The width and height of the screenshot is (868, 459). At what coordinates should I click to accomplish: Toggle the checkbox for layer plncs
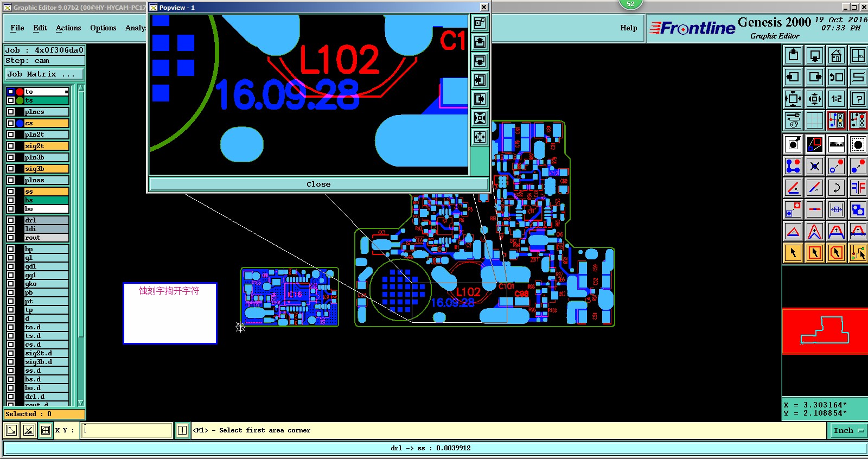tap(11, 112)
